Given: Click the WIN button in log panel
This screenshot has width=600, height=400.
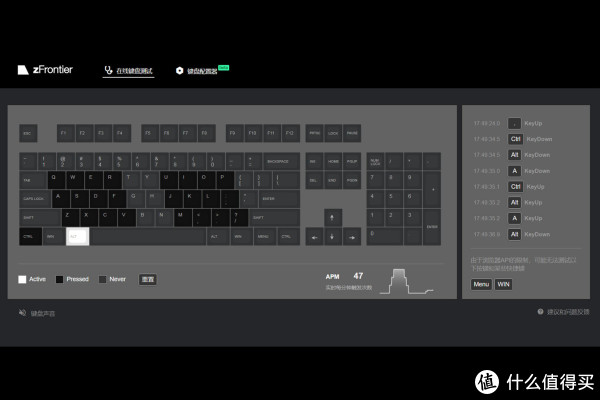Looking at the screenshot, I should 504,284.
